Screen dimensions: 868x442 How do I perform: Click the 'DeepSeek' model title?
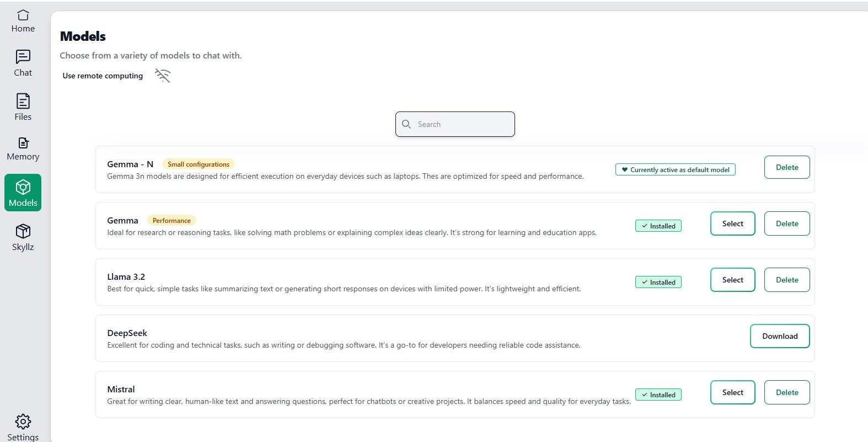coord(127,333)
